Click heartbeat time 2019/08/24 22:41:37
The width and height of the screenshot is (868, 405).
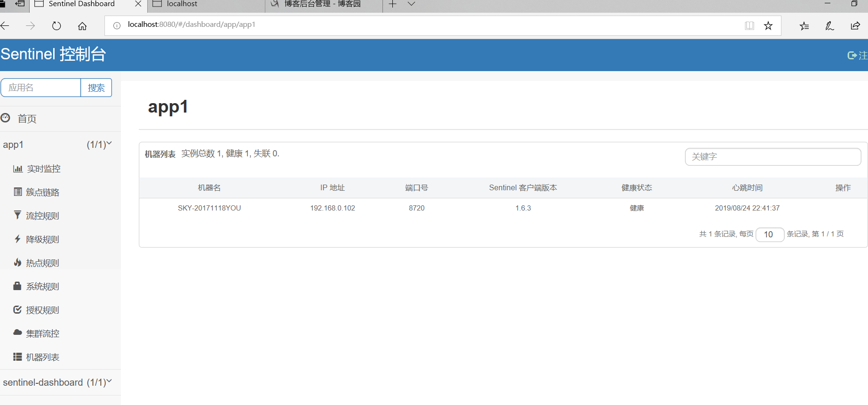click(747, 208)
